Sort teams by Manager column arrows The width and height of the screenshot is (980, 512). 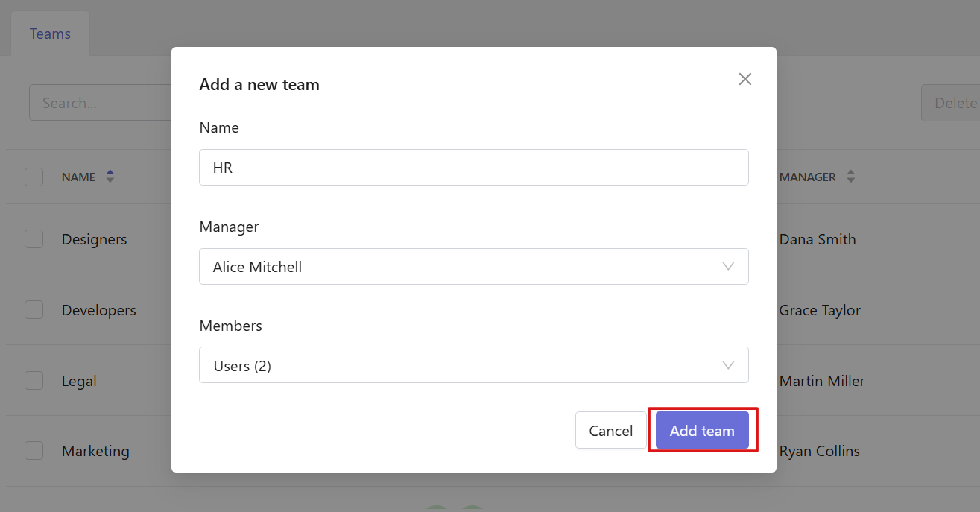pos(850,177)
